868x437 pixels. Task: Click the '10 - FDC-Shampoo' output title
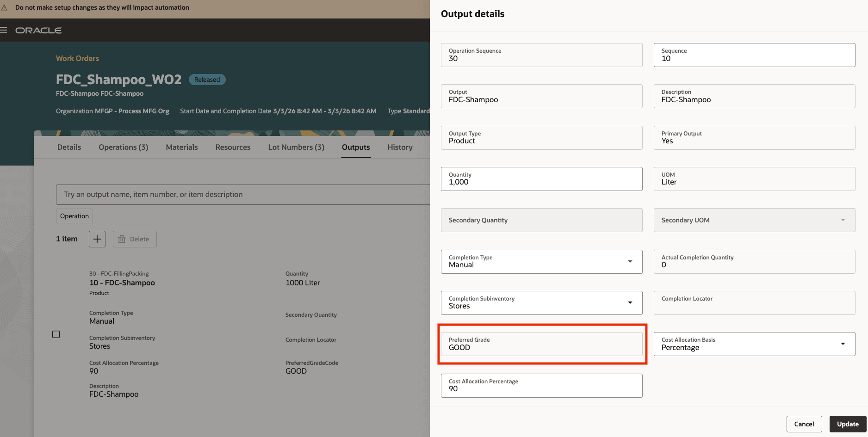(122, 283)
